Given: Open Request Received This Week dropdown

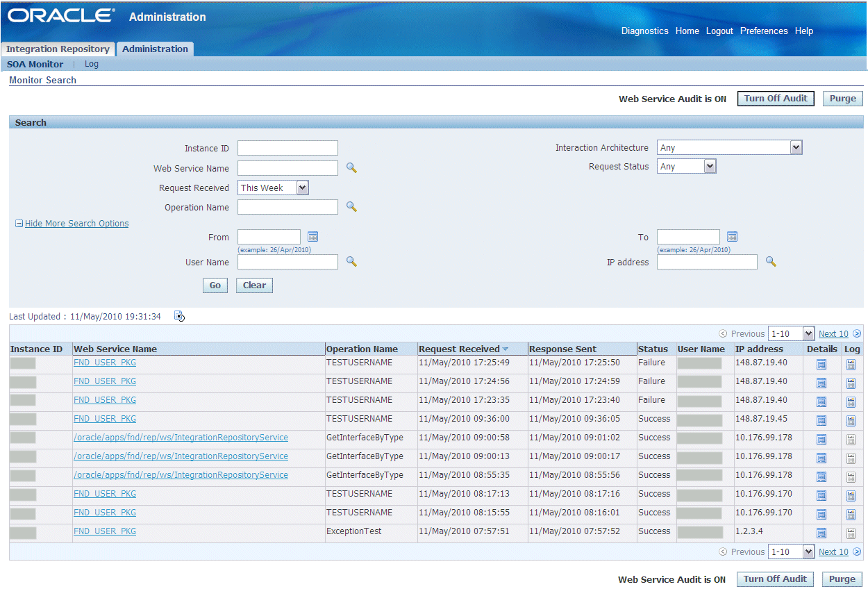Looking at the screenshot, I should pyautogui.click(x=273, y=188).
